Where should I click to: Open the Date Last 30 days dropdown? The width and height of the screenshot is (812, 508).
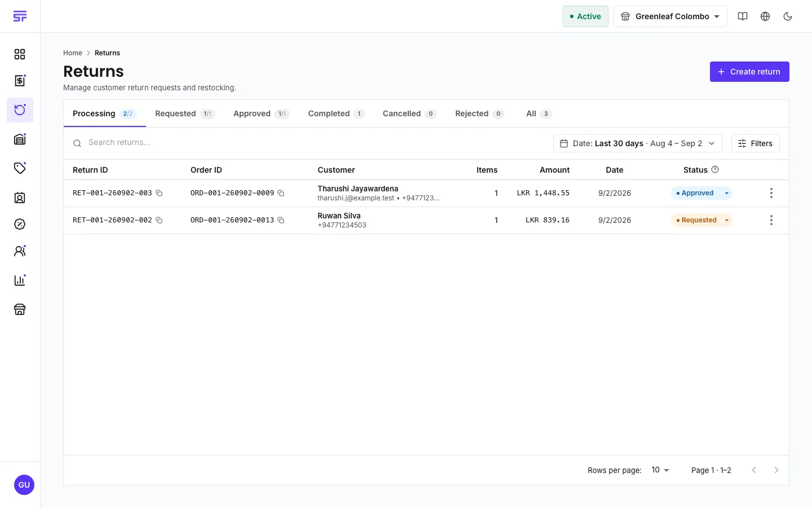pos(637,143)
